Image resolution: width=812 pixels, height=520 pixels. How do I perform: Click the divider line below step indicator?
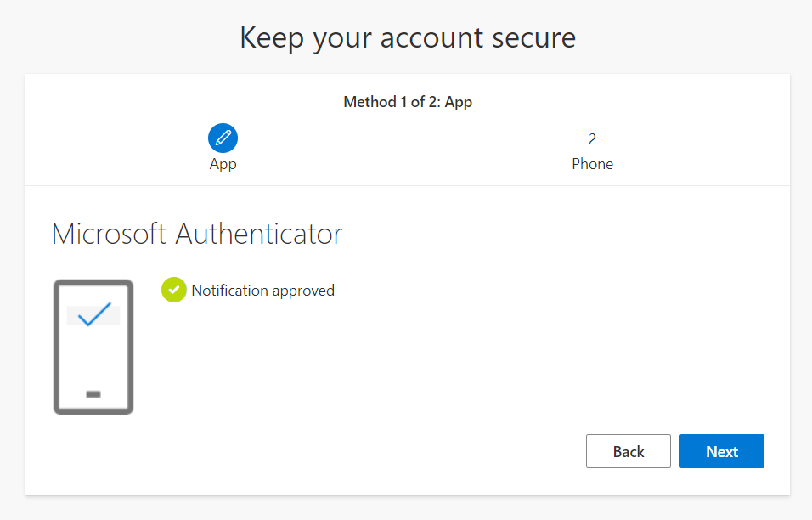(408, 185)
